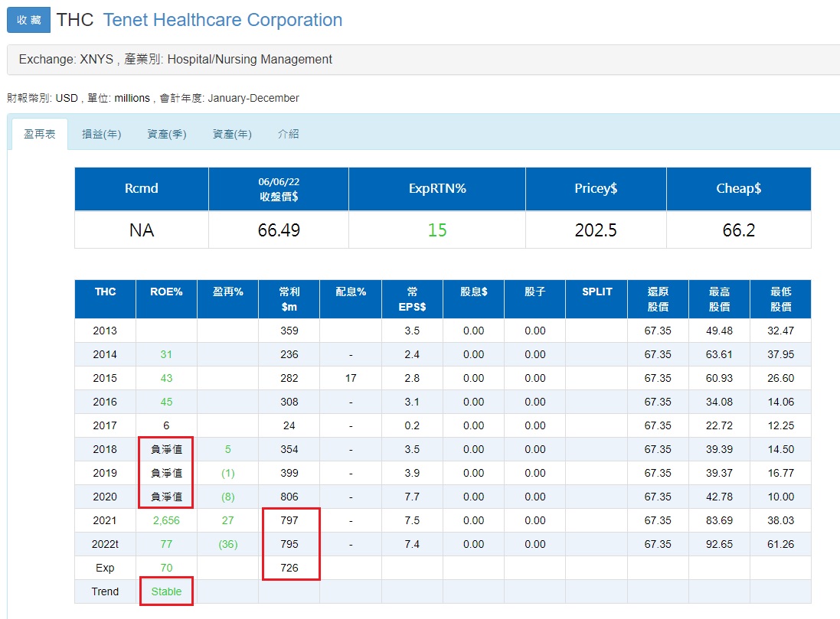The height and width of the screenshot is (619, 840).
Task: Go to the 資產(年) tab
Action: [x=232, y=134]
